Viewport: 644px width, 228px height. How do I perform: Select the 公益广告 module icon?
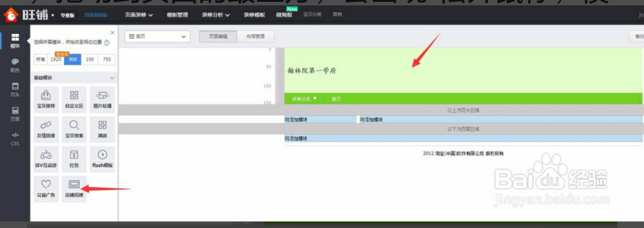[x=46, y=189]
